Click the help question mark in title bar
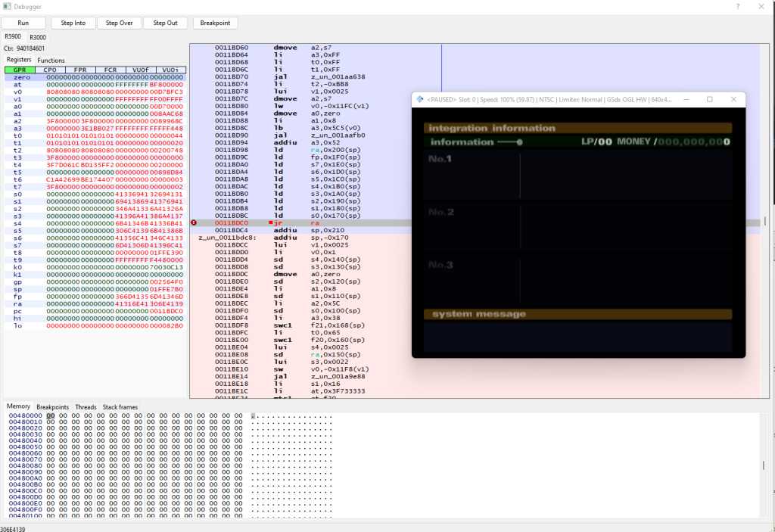 [x=738, y=6]
